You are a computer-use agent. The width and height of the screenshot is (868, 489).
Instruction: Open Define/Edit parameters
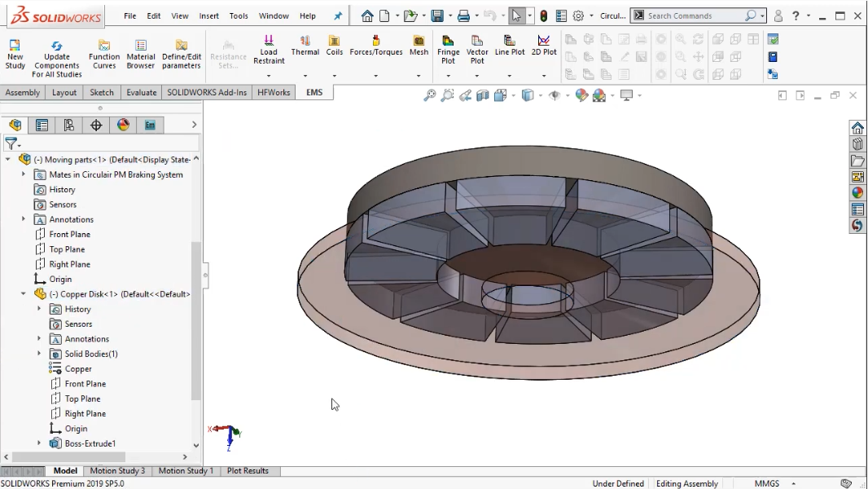[181, 55]
